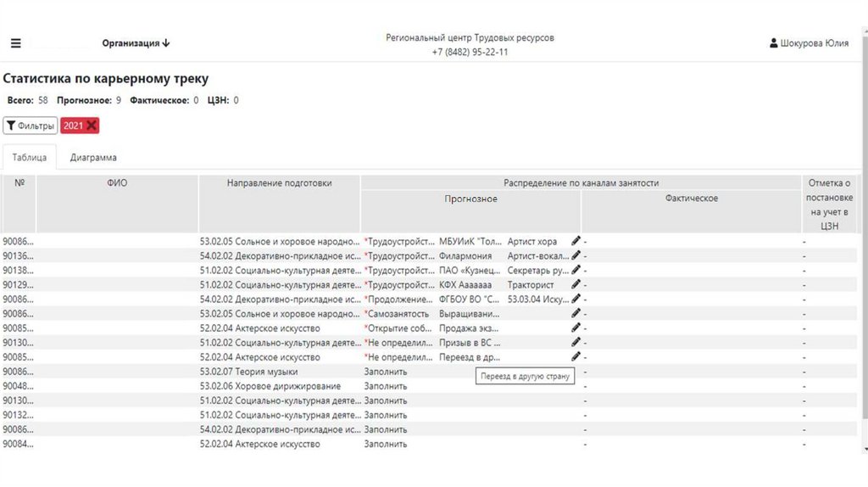Image resolution: width=868 pixels, height=487 pixels.
Task: Click the scrollbar down arrow
Action: [864, 448]
